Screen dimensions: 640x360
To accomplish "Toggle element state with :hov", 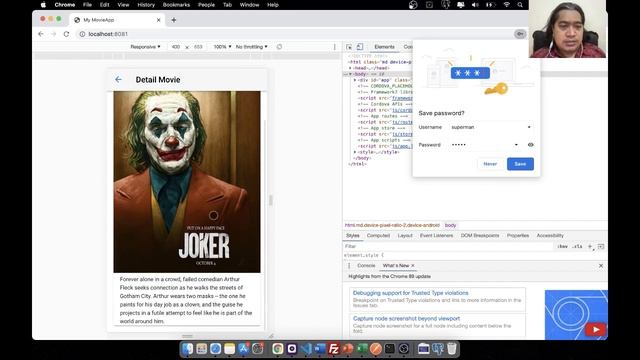I will coord(562,247).
